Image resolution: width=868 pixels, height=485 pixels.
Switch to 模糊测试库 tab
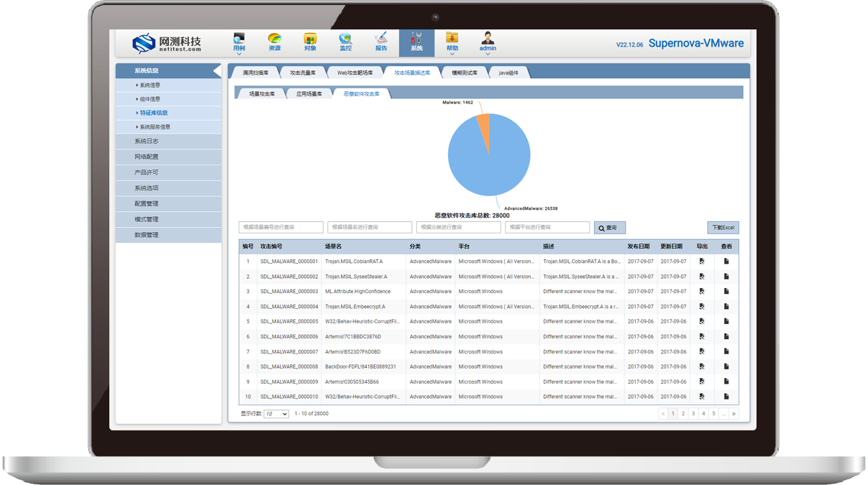point(465,73)
